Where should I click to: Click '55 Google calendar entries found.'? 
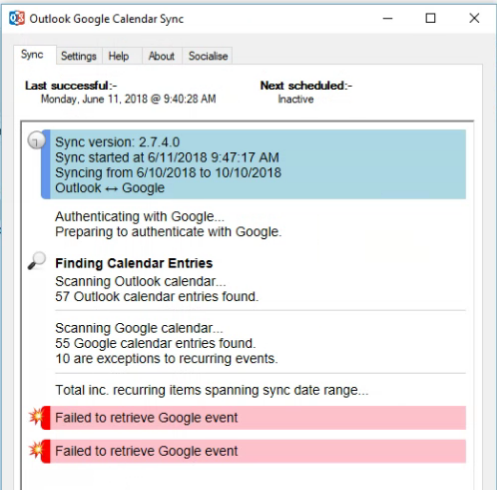coord(155,343)
